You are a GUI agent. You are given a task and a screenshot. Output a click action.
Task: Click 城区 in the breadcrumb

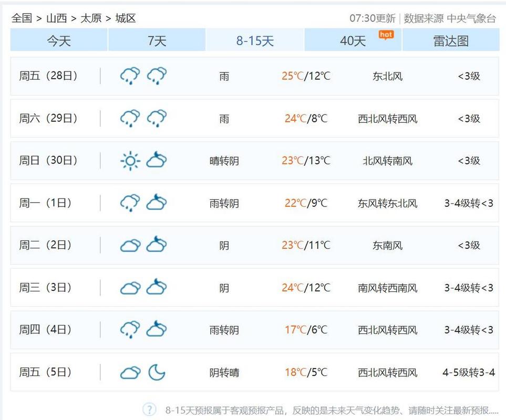point(125,18)
